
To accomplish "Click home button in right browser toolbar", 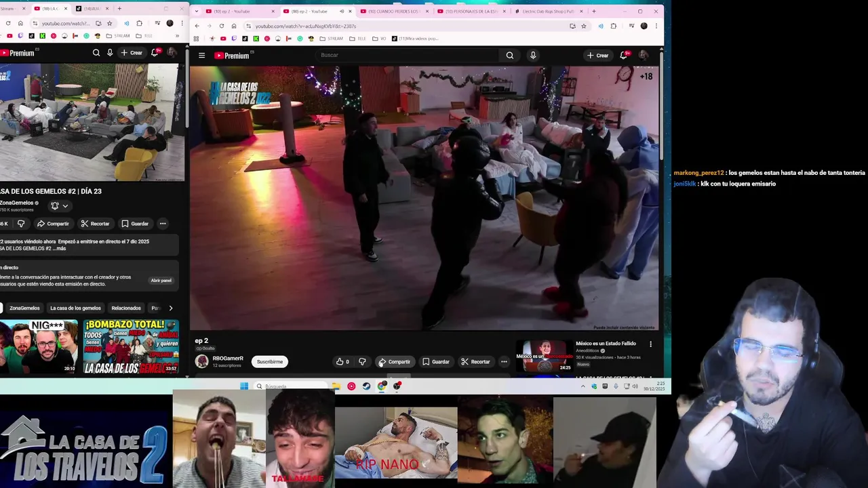I will point(234,26).
